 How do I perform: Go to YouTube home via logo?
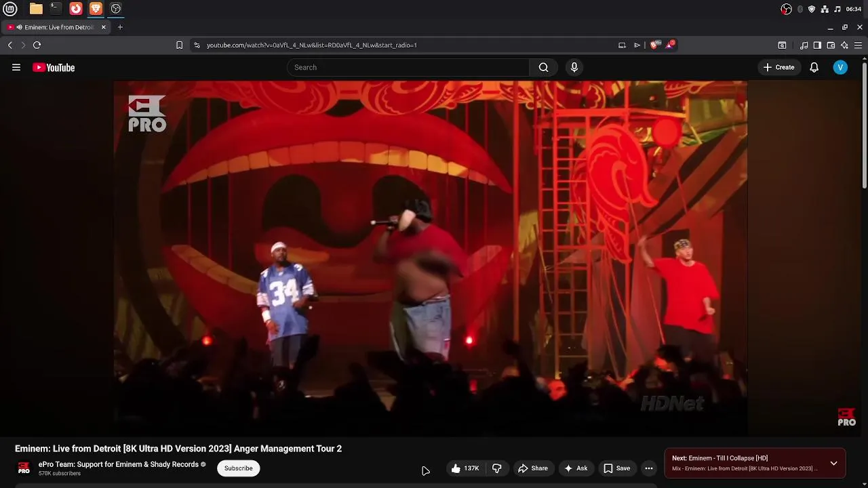tap(54, 67)
